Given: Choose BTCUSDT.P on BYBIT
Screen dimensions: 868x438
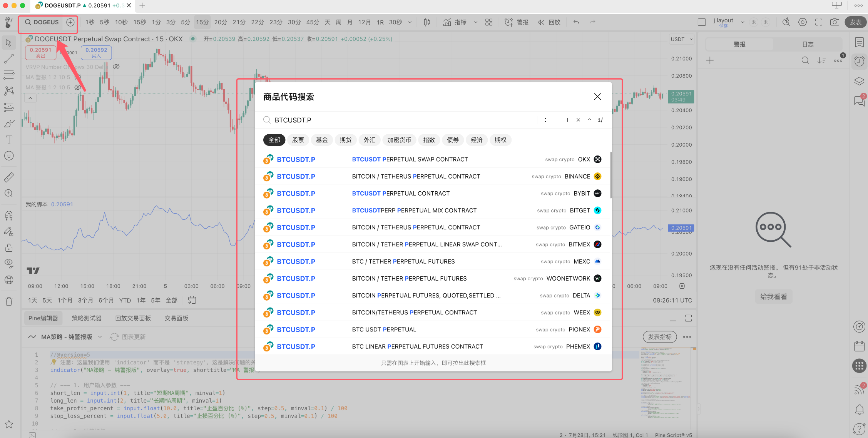Looking at the screenshot, I should click(433, 193).
